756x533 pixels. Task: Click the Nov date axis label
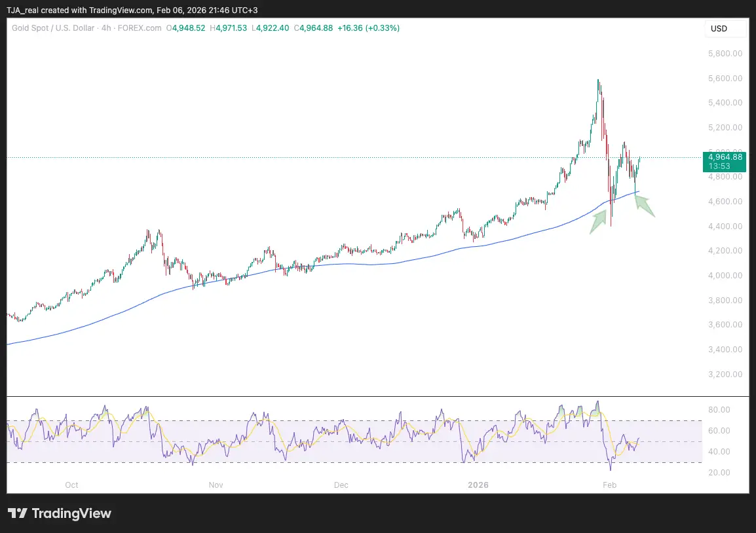coord(216,485)
